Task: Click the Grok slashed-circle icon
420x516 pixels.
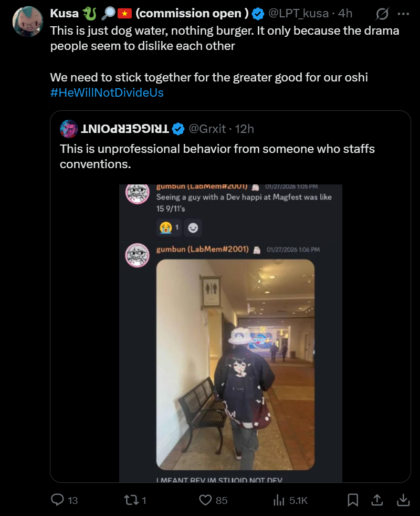Action: point(382,14)
